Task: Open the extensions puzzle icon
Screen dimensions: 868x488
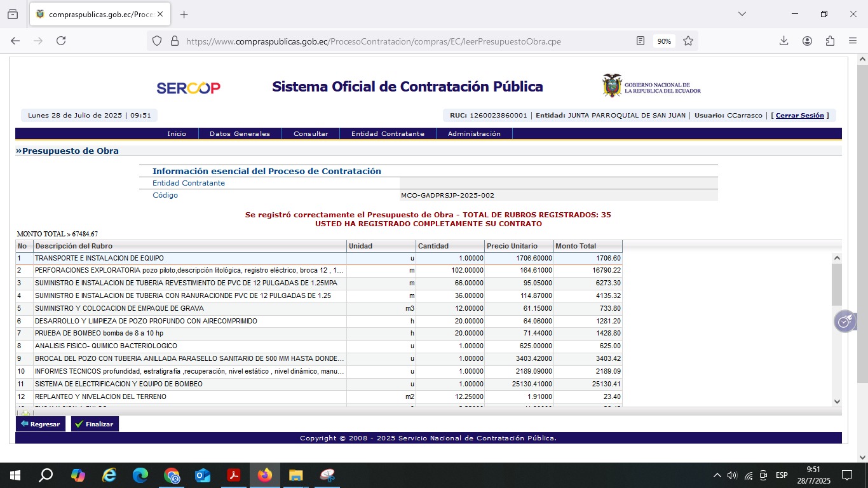Action: coord(830,41)
